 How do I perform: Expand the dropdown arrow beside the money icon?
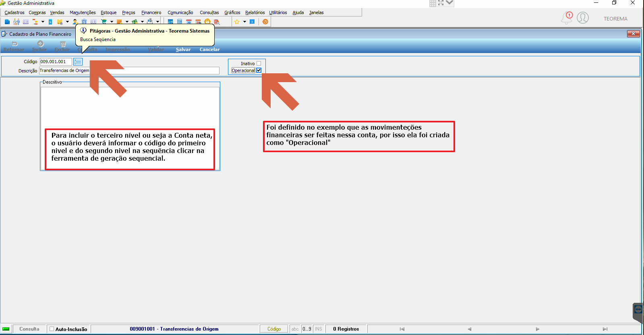(142, 22)
